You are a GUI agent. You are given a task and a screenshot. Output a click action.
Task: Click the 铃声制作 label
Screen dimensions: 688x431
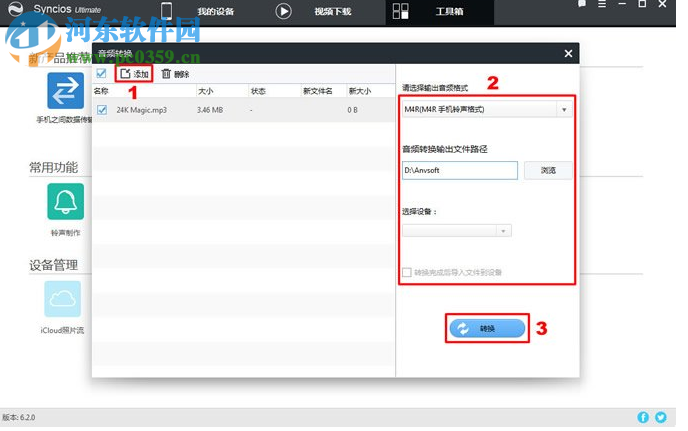click(x=65, y=233)
